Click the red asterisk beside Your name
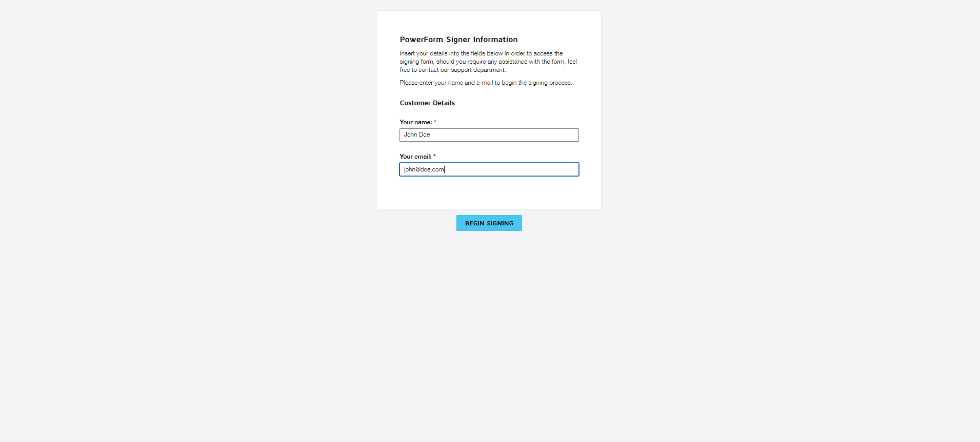Image resolution: width=980 pixels, height=442 pixels. pos(435,122)
